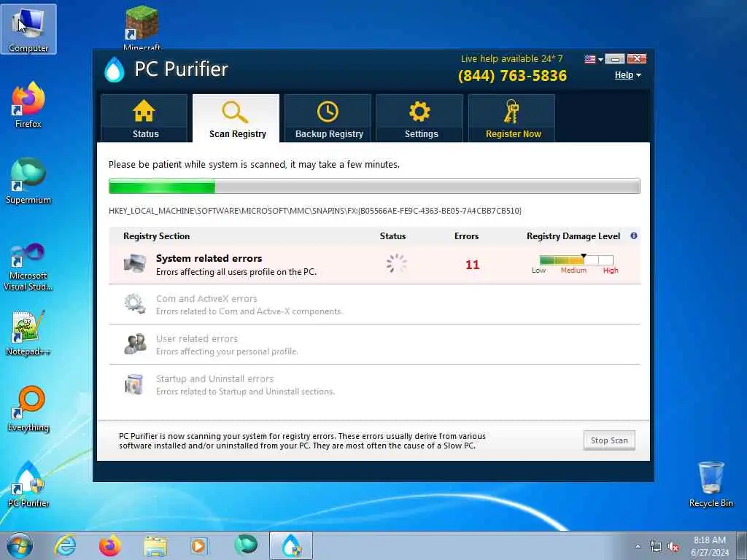Open the Status tab
This screenshot has height=560, width=747.
[x=144, y=118]
